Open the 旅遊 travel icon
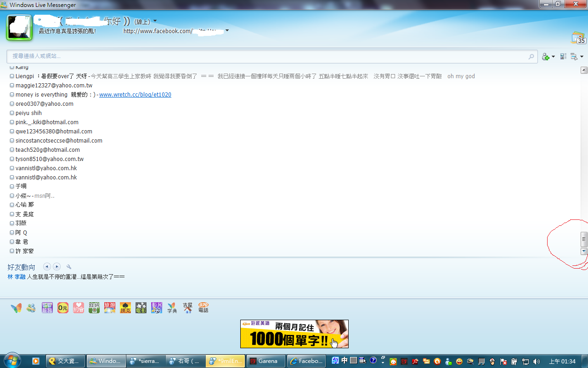This screenshot has height=368, width=588. tap(109, 308)
